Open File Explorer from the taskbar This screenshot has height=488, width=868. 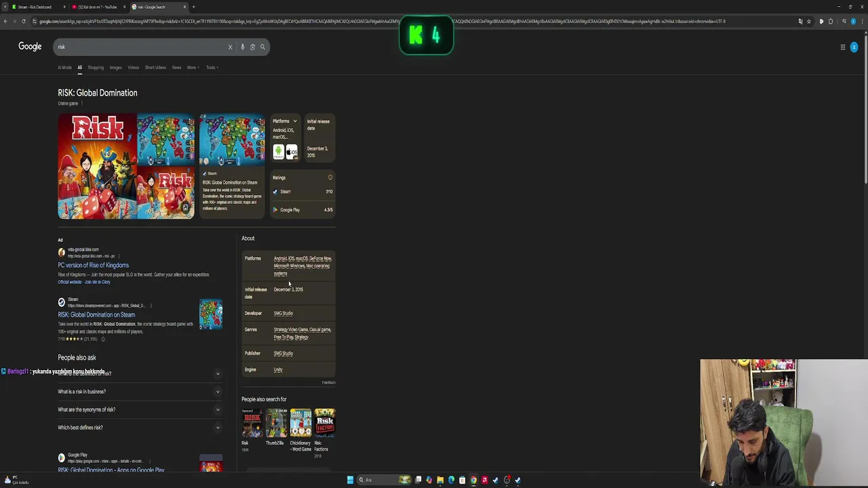point(440,480)
